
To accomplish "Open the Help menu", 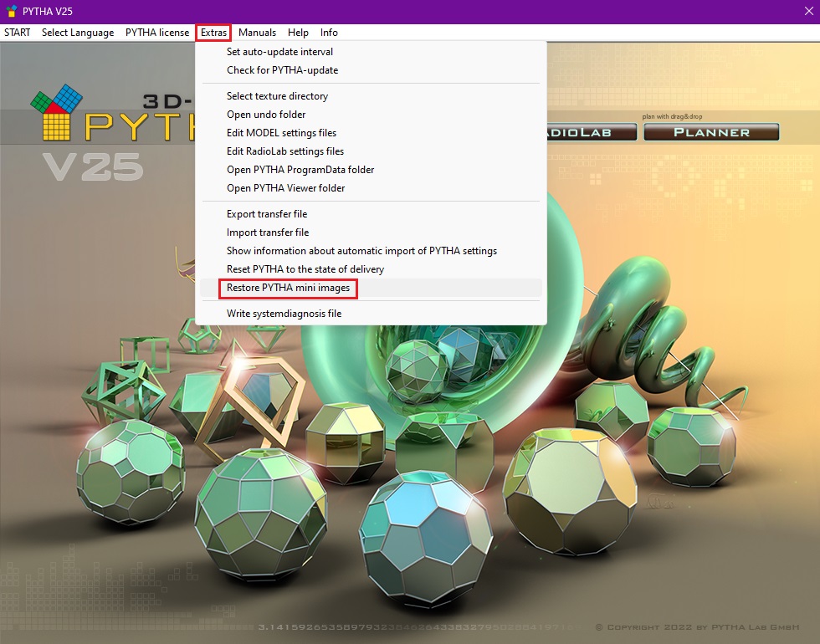I will [298, 33].
